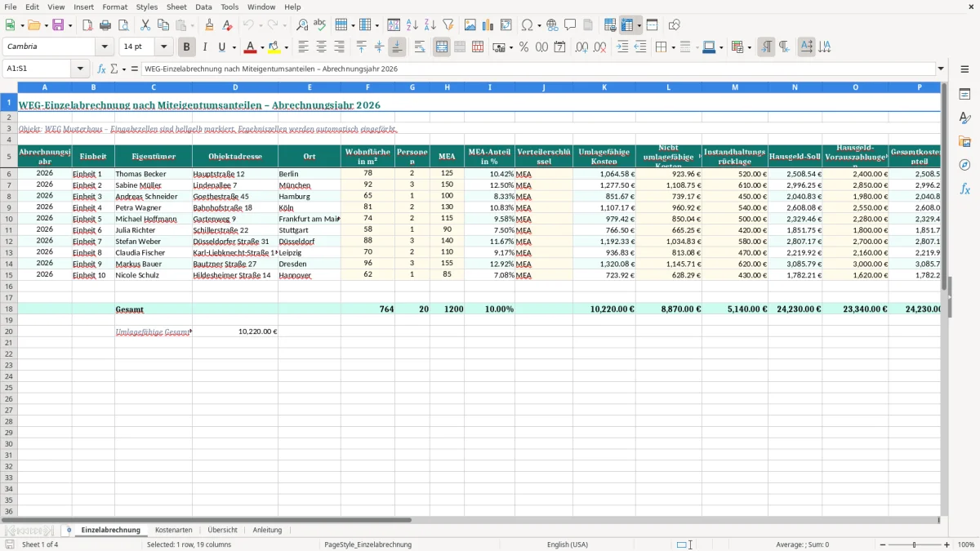The height and width of the screenshot is (551, 980).
Task: Click the Select Function sum button
Action: coord(114,69)
